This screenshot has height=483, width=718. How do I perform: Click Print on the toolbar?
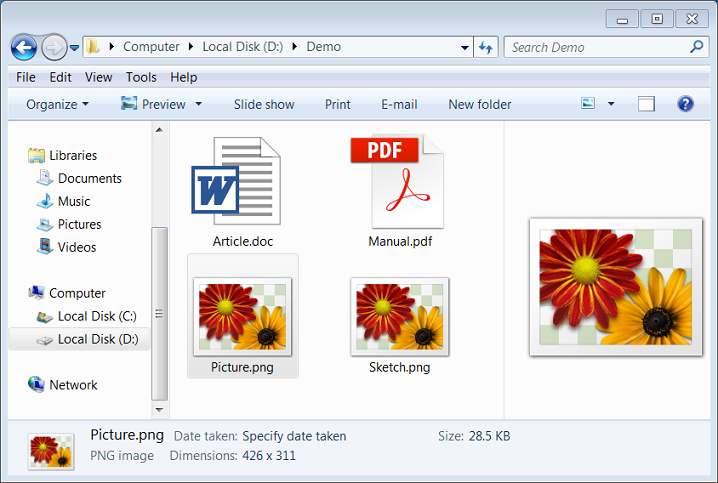click(337, 104)
